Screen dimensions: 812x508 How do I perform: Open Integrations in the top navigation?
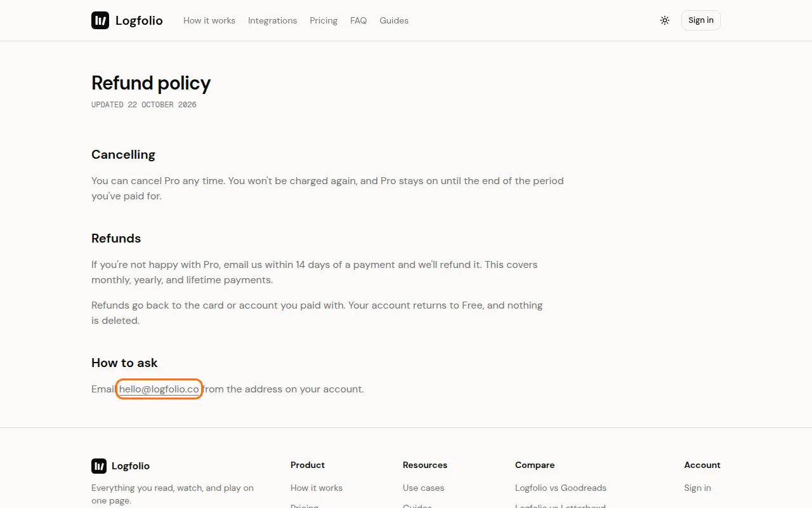[x=272, y=20]
